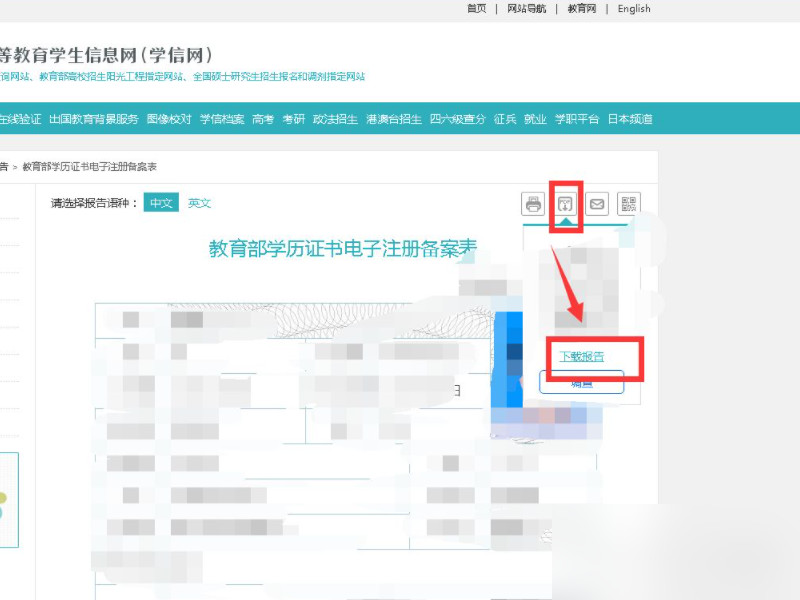Click breadcrumb 教育部学历证书电子注册备案表
This screenshot has height=600, width=800.
(x=90, y=167)
